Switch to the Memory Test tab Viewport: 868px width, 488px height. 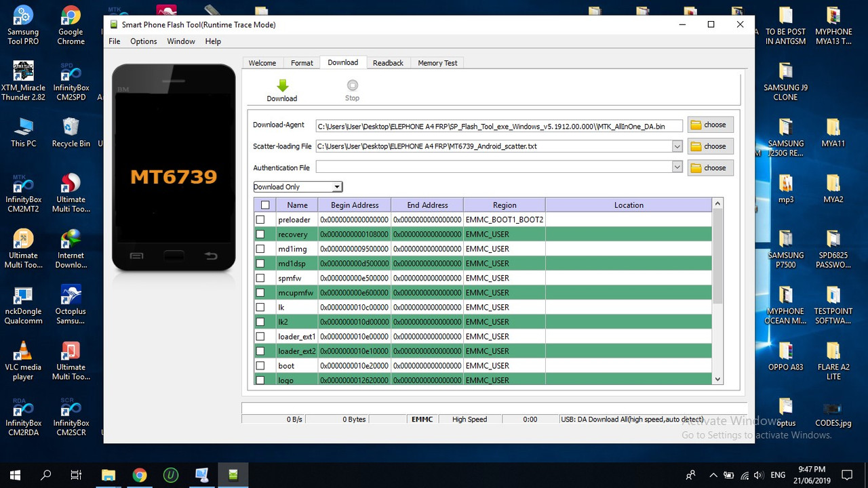coord(437,63)
